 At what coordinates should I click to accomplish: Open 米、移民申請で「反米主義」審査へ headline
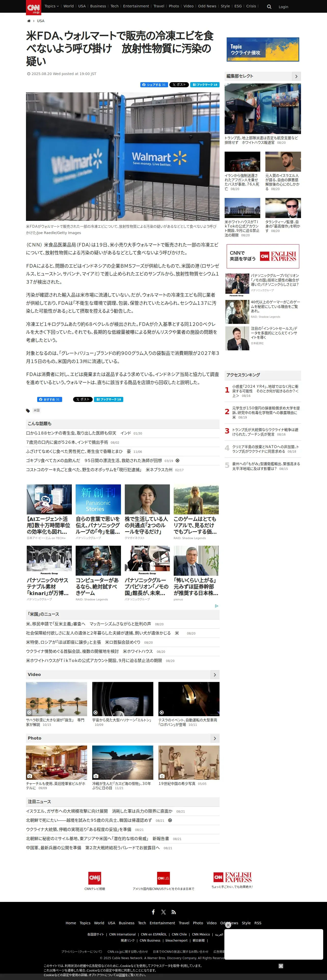coord(88,624)
